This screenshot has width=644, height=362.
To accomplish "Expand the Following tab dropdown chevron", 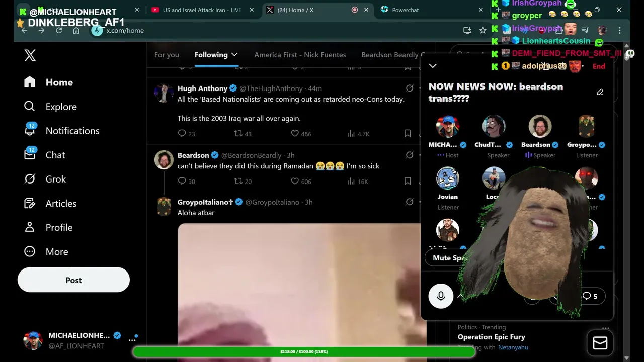I will click(x=234, y=54).
